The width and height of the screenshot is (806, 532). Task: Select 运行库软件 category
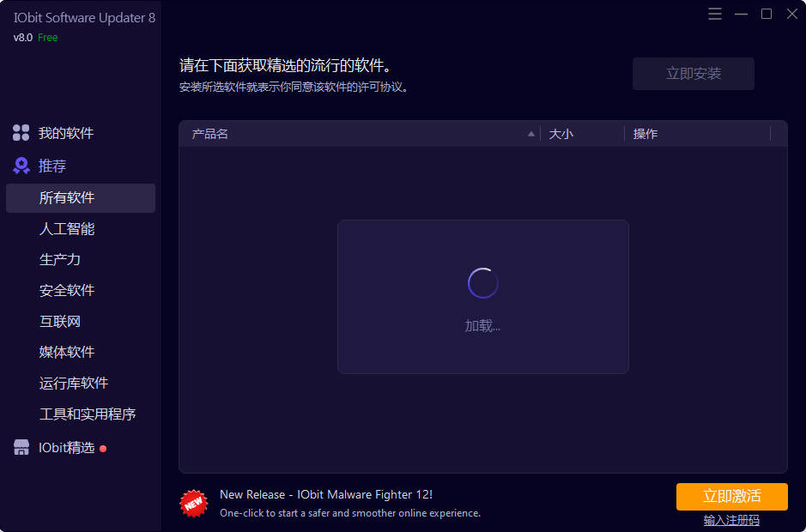74,383
